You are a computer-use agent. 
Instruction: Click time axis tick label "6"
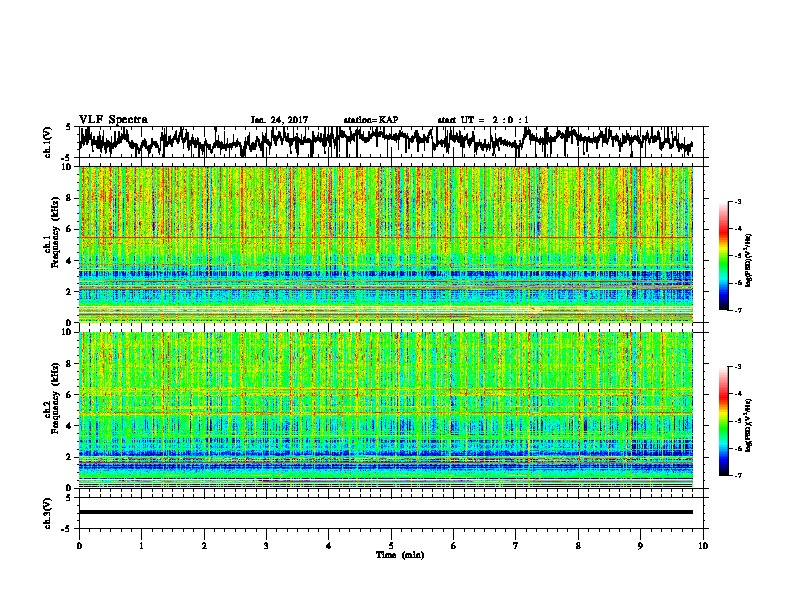click(x=454, y=546)
